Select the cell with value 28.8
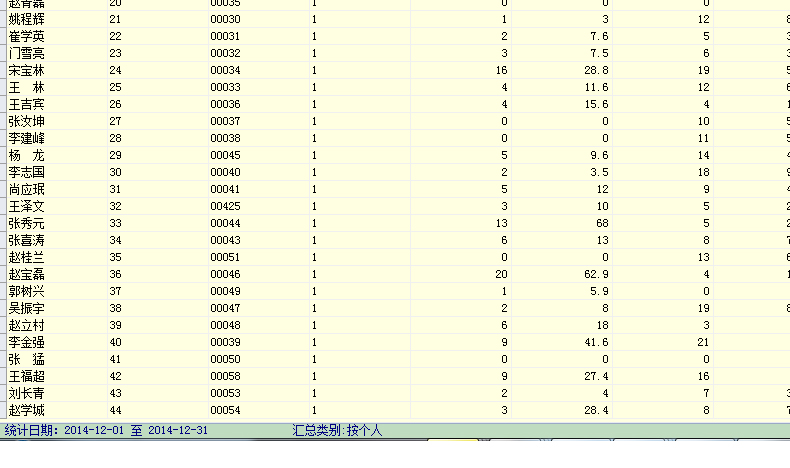 (596, 70)
